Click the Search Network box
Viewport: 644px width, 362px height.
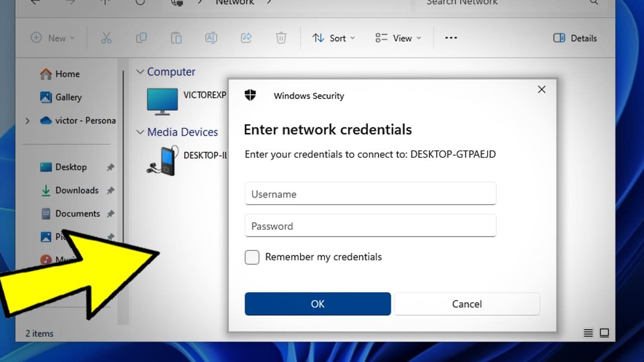(511, 4)
